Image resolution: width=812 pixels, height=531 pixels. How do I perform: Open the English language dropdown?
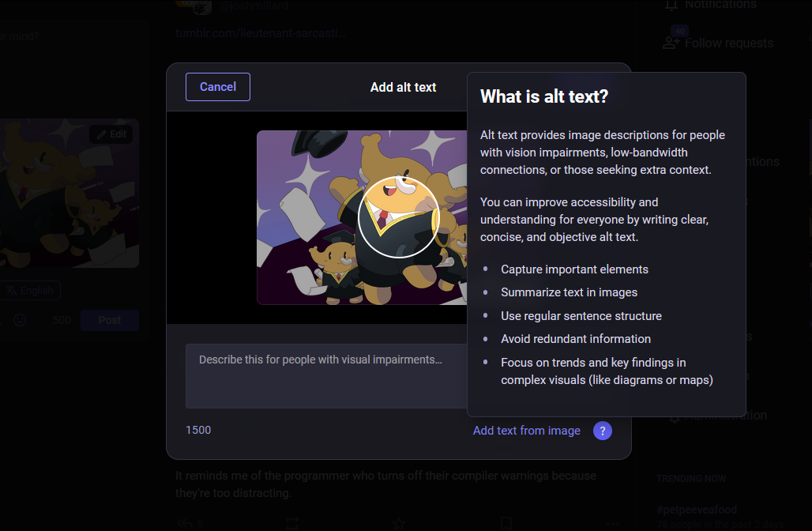pos(30,291)
